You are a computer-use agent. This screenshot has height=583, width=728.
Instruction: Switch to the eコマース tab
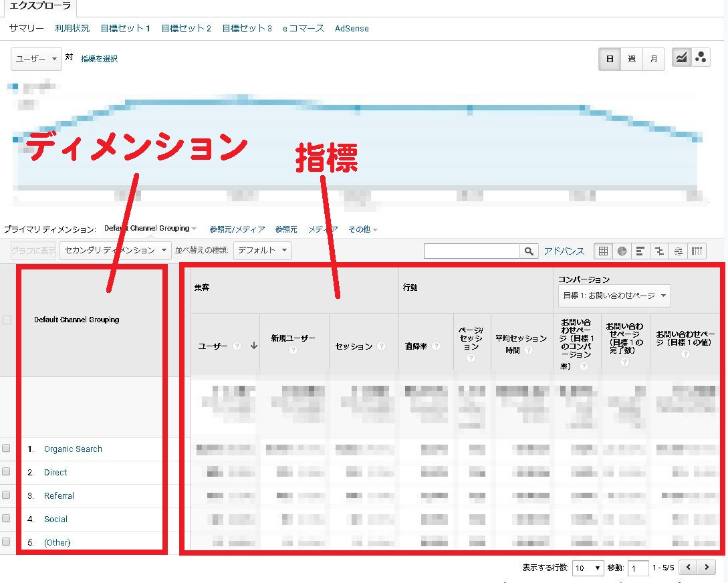pyautogui.click(x=302, y=28)
